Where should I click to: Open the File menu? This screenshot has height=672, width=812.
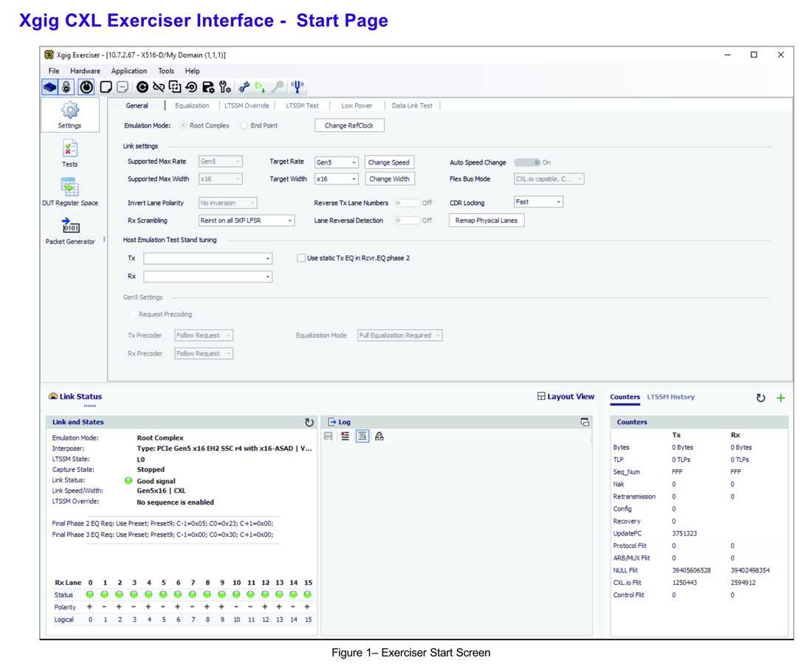point(54,71)
